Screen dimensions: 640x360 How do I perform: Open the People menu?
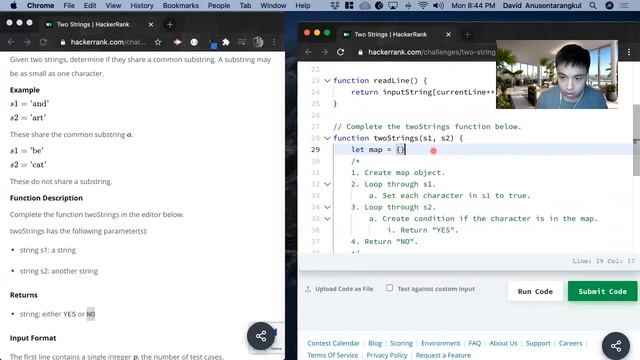coord(219,5)
